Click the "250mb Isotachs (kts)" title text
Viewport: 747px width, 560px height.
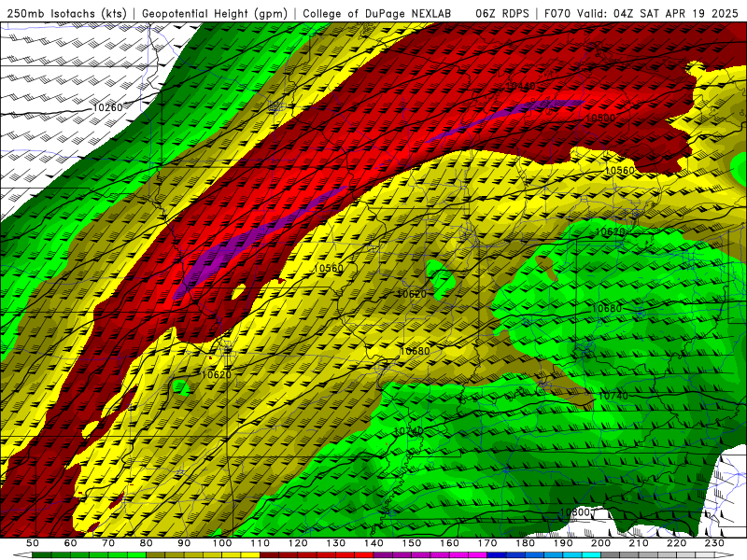point(66,13)
